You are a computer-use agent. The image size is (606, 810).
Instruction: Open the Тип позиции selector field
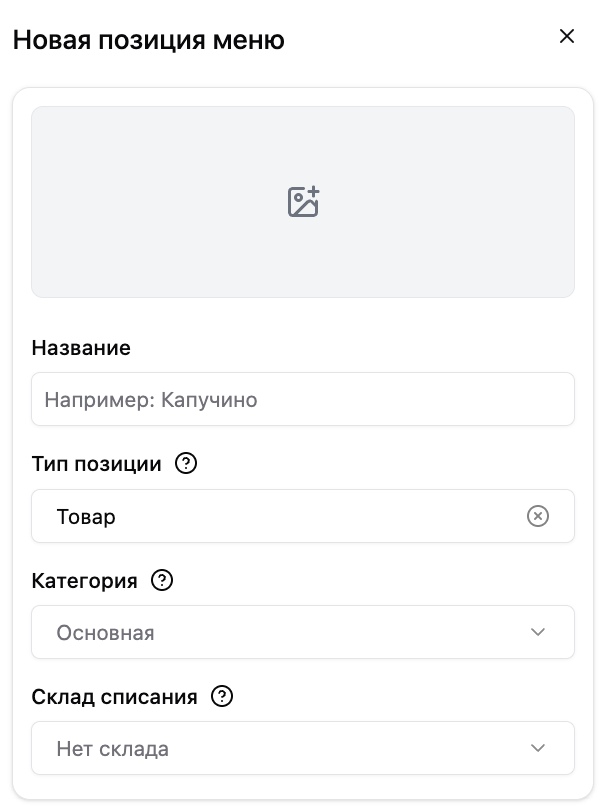click(x=303, y=516)
